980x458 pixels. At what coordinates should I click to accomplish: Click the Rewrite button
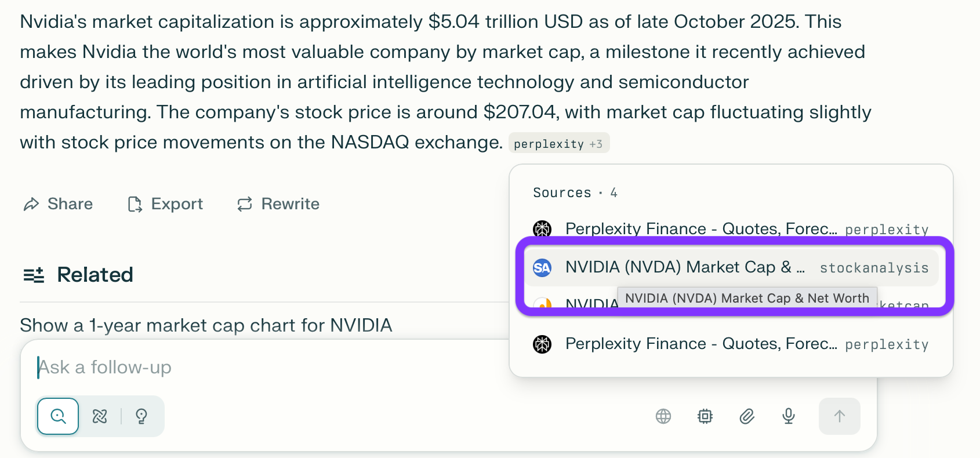click(x=279, y=204)
